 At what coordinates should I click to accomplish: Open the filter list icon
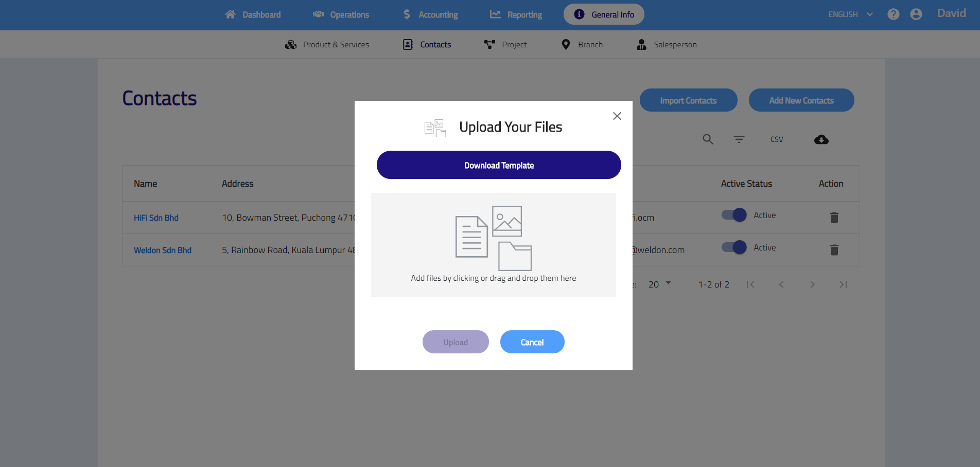(739, 139)
